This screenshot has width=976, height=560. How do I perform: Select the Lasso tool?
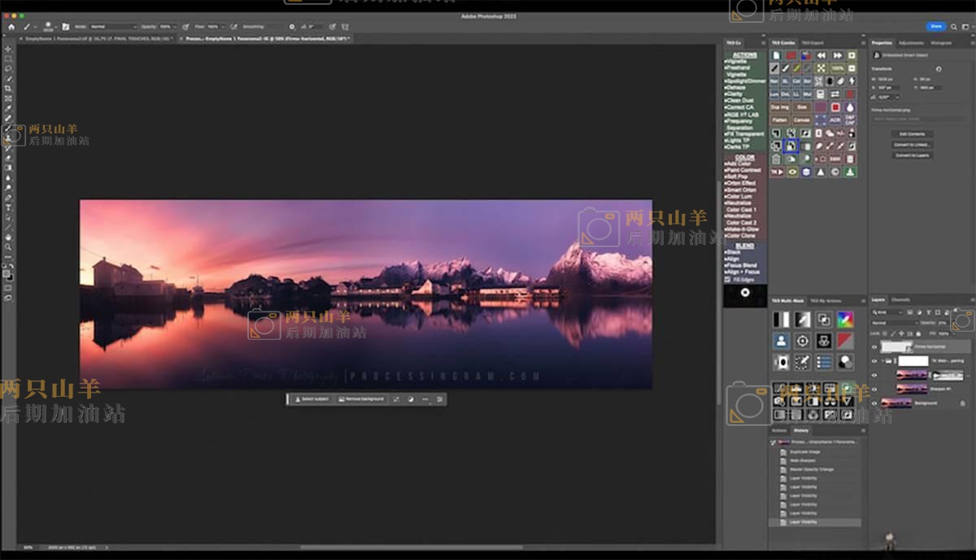click(8, 69)
